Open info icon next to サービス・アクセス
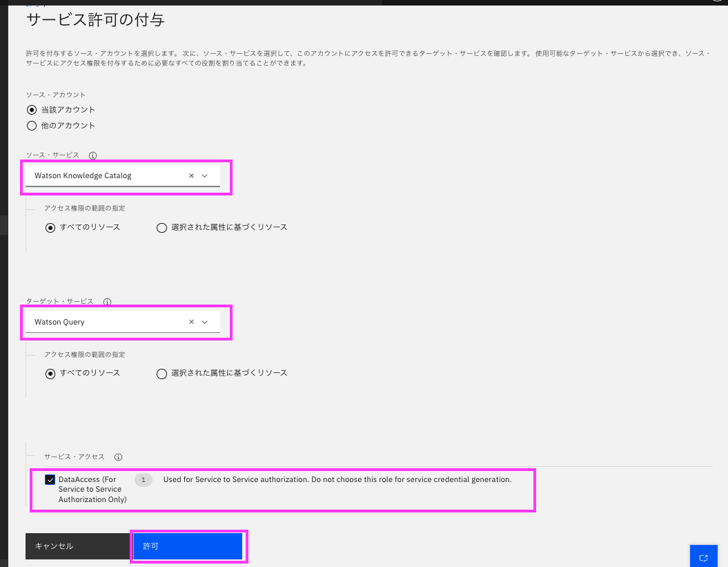This screenshot has height=567, width=728. click(x=119, y=457)
